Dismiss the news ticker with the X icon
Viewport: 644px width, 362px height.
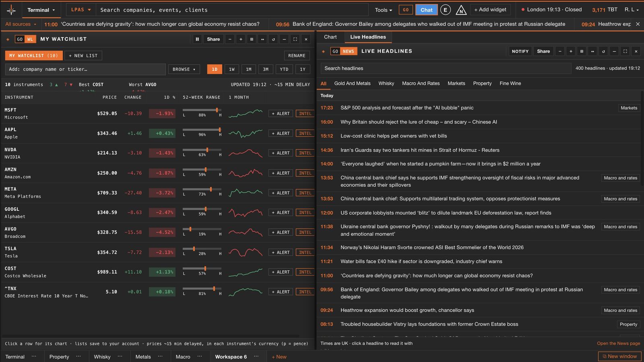click(638, 24)
